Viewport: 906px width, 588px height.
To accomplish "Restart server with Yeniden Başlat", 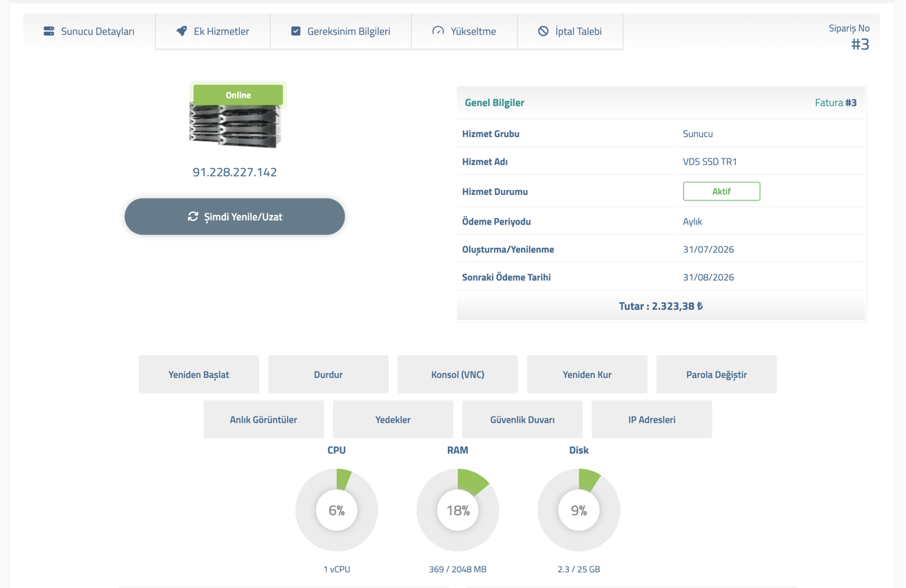I will click(x=199, y=375).
